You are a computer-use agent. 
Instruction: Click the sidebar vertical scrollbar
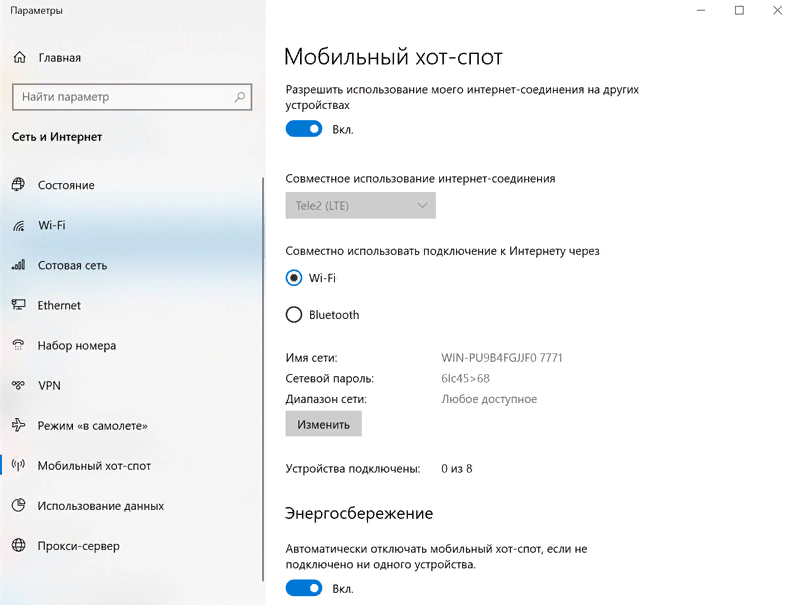click(x=263, y=379)
